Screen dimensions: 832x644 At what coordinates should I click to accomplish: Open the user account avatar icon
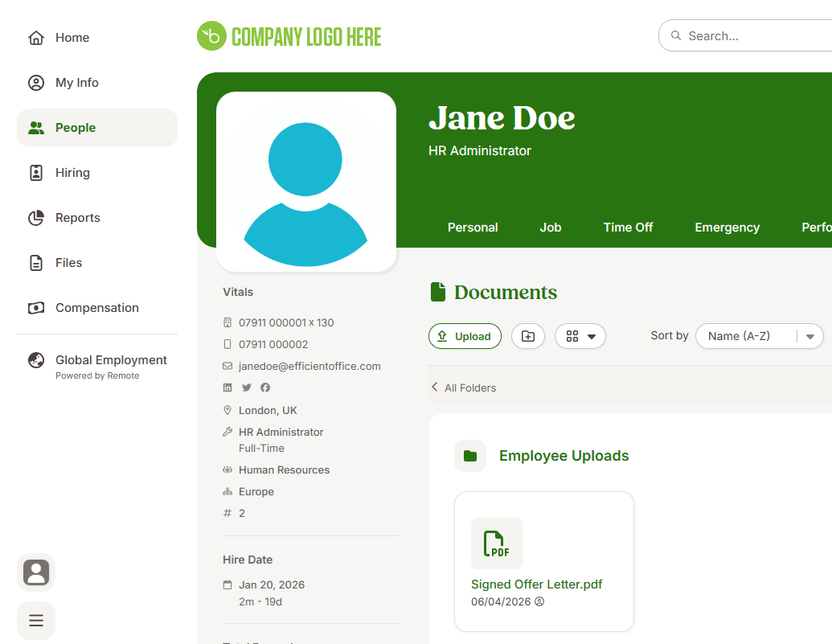[36, 572]
